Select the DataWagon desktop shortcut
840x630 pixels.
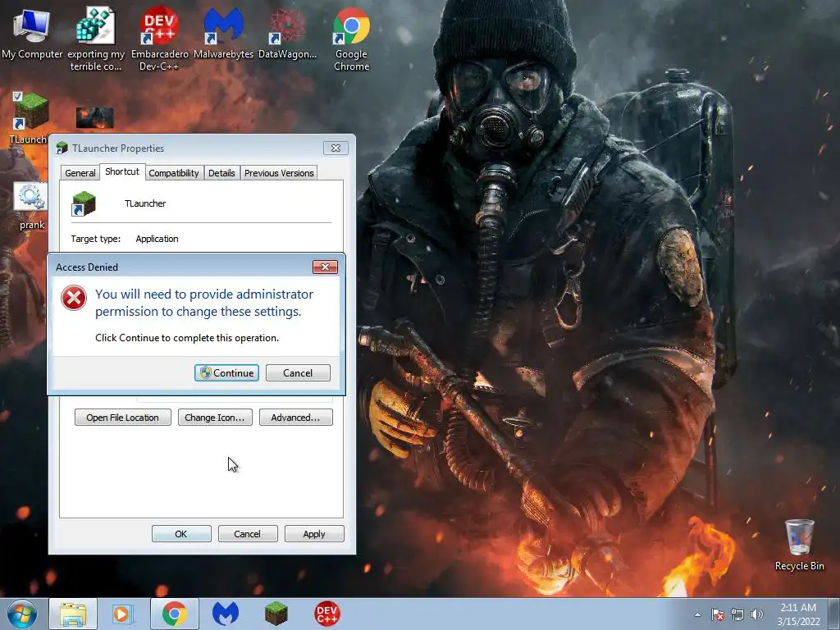click(x=287, y=33)
